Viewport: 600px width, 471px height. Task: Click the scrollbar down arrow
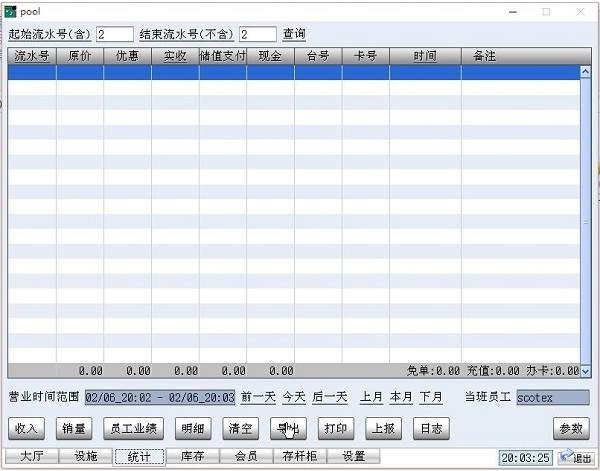tap(585, 371)
